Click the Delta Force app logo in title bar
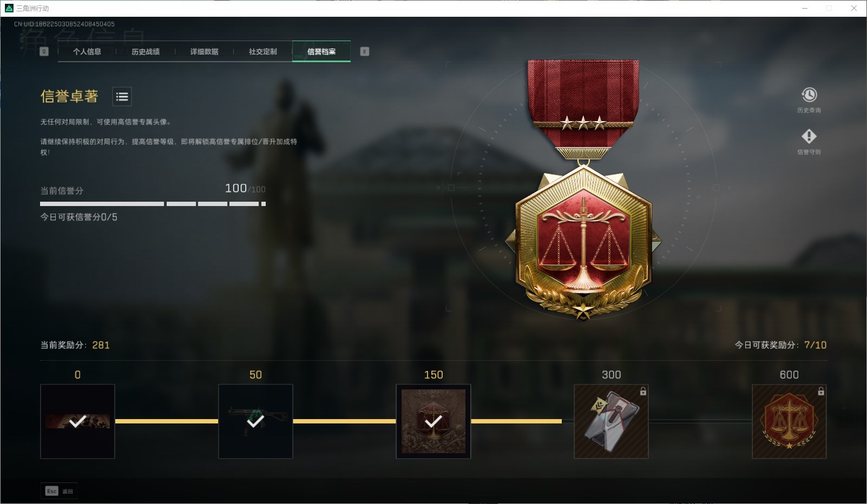Screen dimensions: 867x504 click(x=9, y=8)
